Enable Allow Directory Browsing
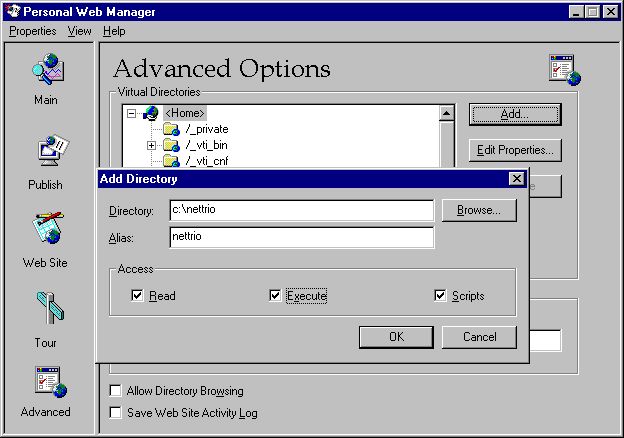Viewport: 624px width, 438px height. pyautogui.click(x=116, y=391)
